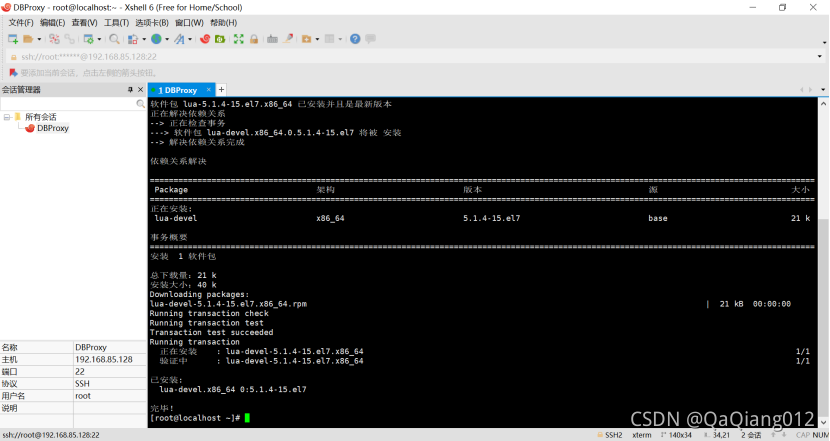Click the grey chat bubble icon
Screen dimensions: 830x441
(371, 39)
